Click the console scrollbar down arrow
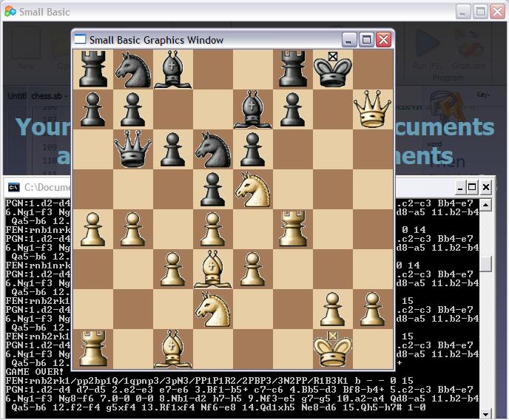 (x=485, y=414)
